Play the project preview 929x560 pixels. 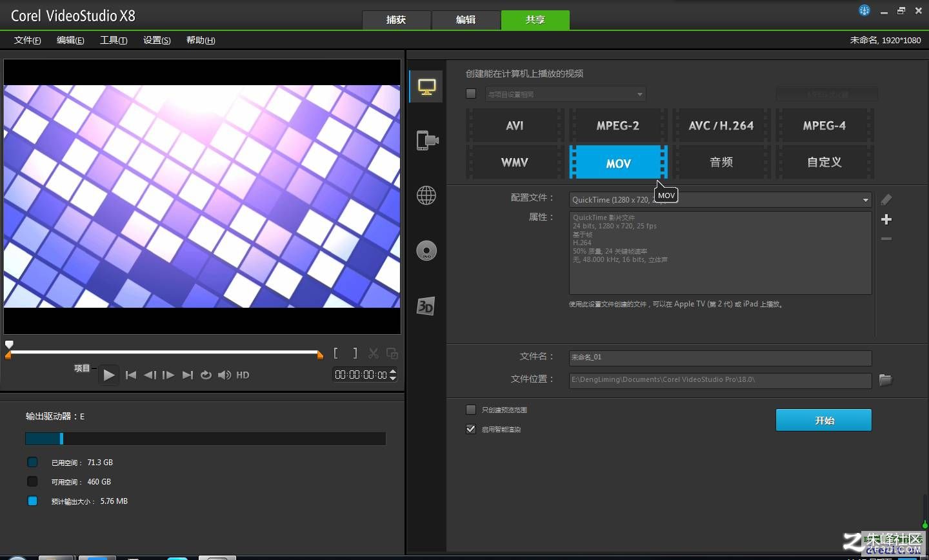108,375
